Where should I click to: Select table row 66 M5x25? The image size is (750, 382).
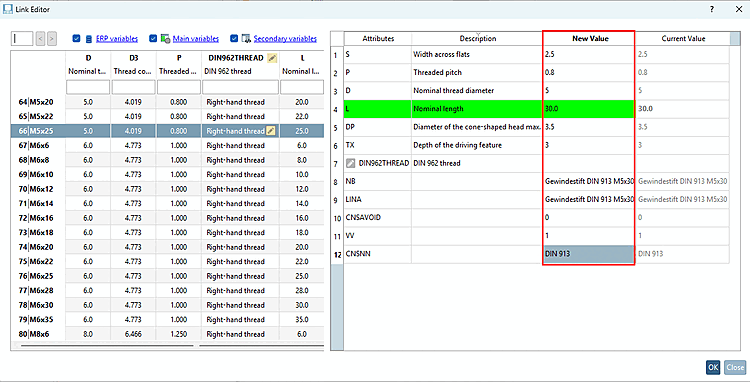point(167,131)
